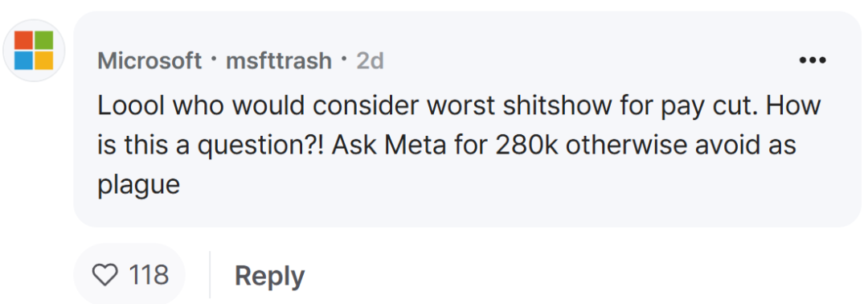The height and width of the screenshot is (304, 868).
Task: Reply to msfttrash's comment
Action: (269, 276)
